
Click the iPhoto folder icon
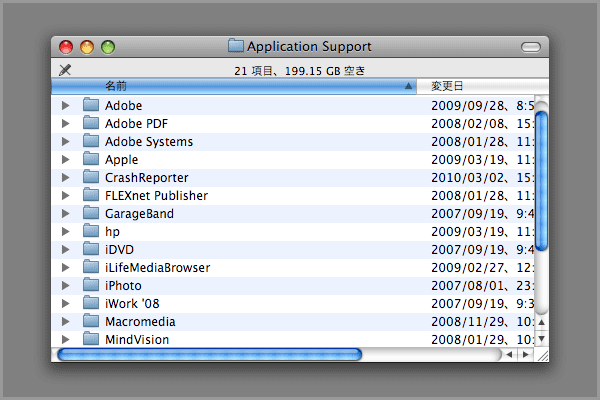91,284
